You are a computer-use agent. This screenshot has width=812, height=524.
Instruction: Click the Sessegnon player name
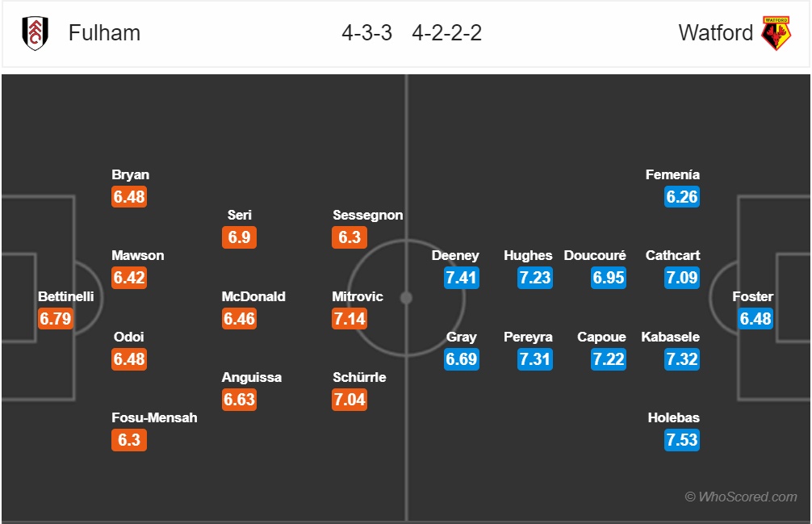pyautogui.click(x=368, y=215)
